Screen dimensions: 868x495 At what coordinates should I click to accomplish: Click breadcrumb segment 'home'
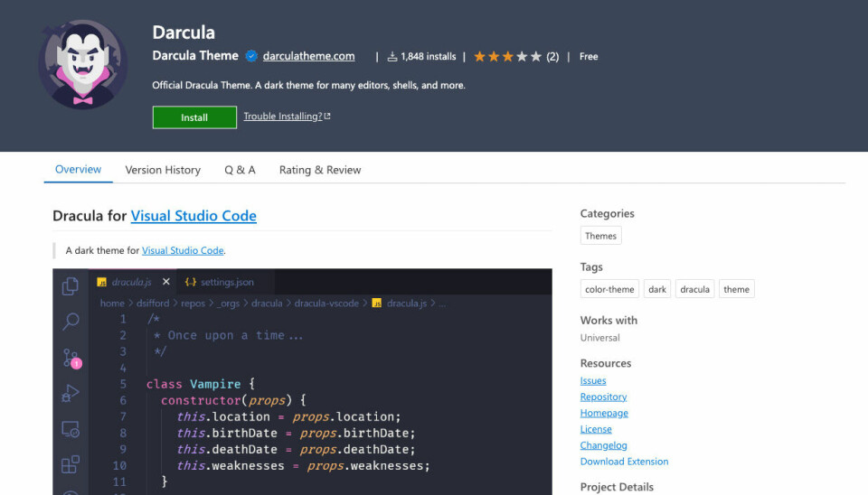point(112,304)
